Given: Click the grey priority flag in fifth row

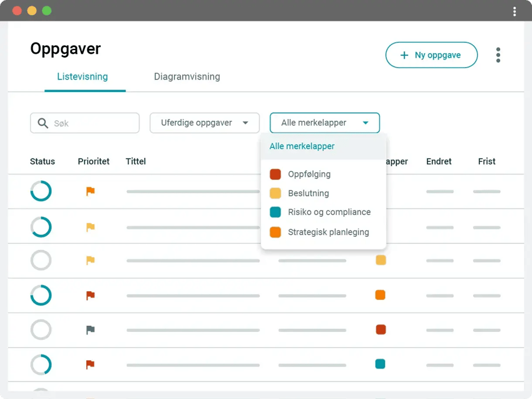Looking at the screenshot, I should pyautogui.click(x=91, y=329).
